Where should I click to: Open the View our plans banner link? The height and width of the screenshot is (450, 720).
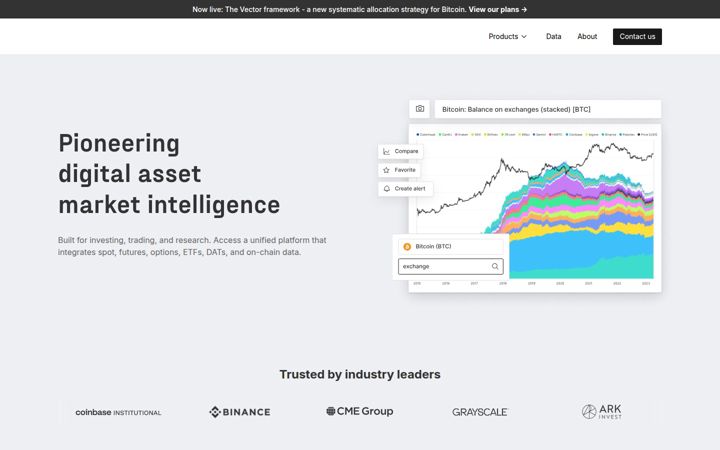point(497,9)
